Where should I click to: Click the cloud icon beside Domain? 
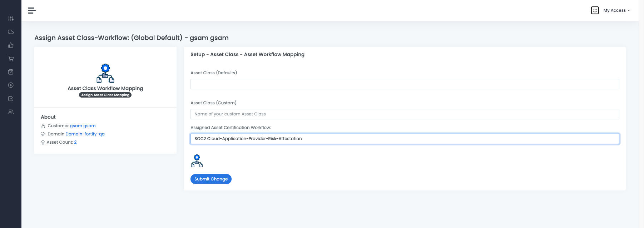coord(43,134)
